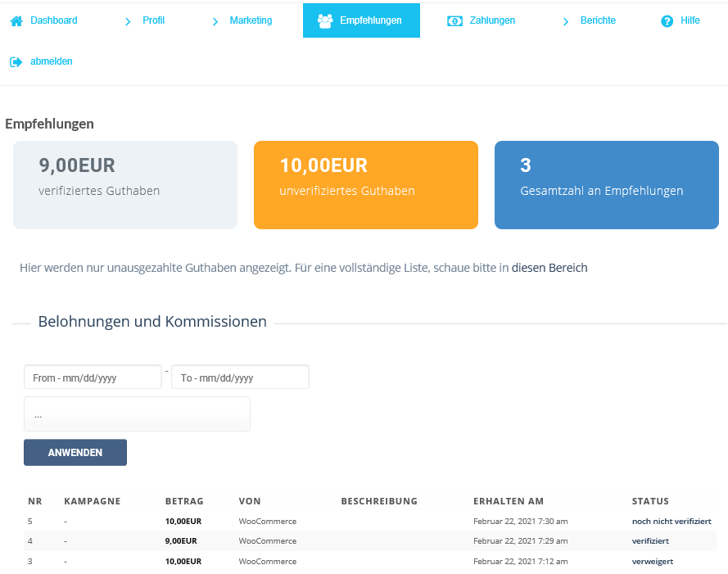
Task: Click the Zahlungen money icon
Action: (454, 21)
